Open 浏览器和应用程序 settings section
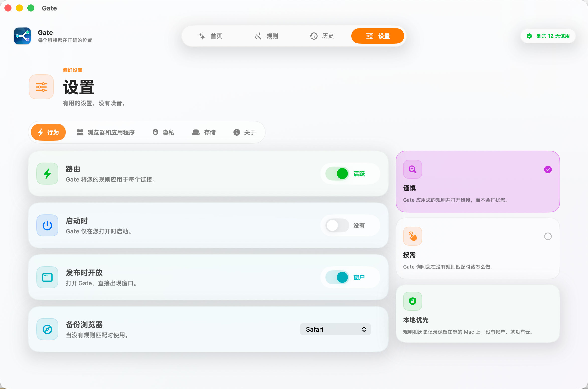The image size is (588, 389). click(x=106, y=132)
